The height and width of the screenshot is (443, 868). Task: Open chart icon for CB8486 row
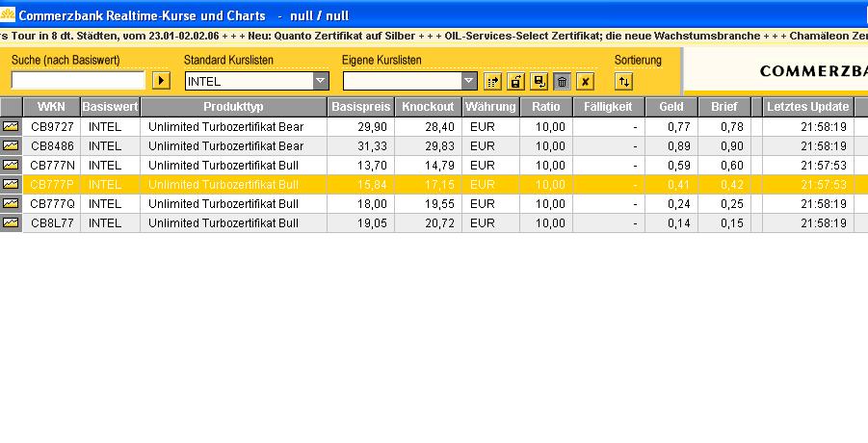click(x=11, y=146)
